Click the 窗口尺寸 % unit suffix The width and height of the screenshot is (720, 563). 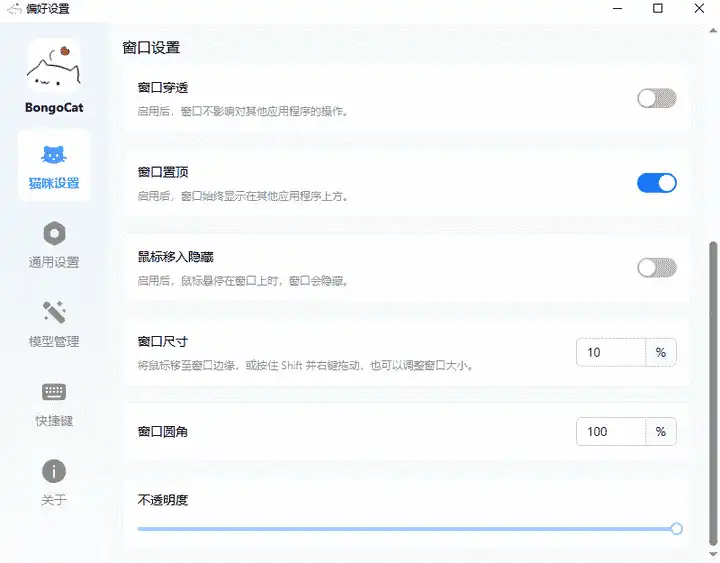coord(661,352)
